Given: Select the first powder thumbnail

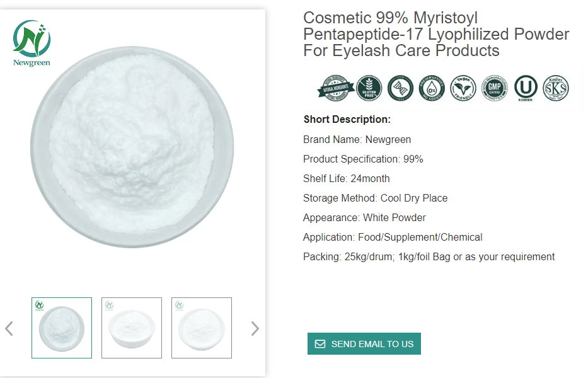Looking at the screenshot, I should (x=62, y=328).
